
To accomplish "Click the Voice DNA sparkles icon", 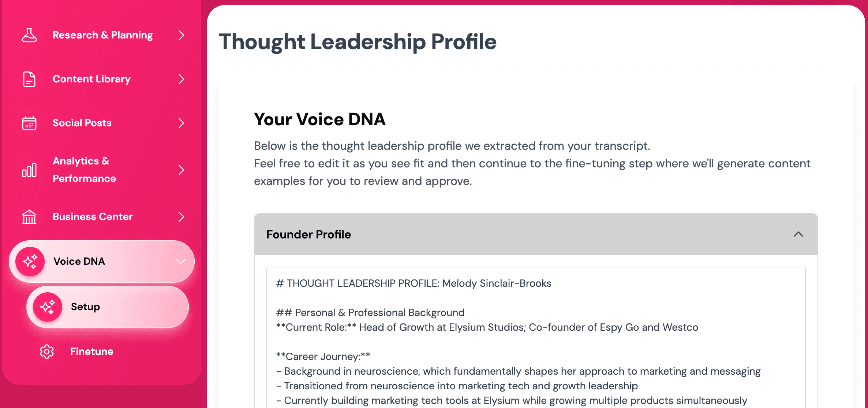I will coord(30,261).
